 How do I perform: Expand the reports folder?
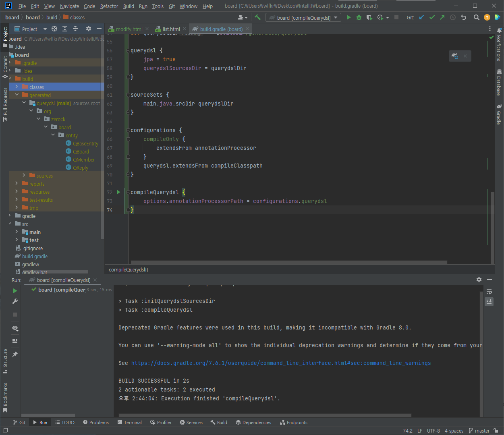[17, 184]
